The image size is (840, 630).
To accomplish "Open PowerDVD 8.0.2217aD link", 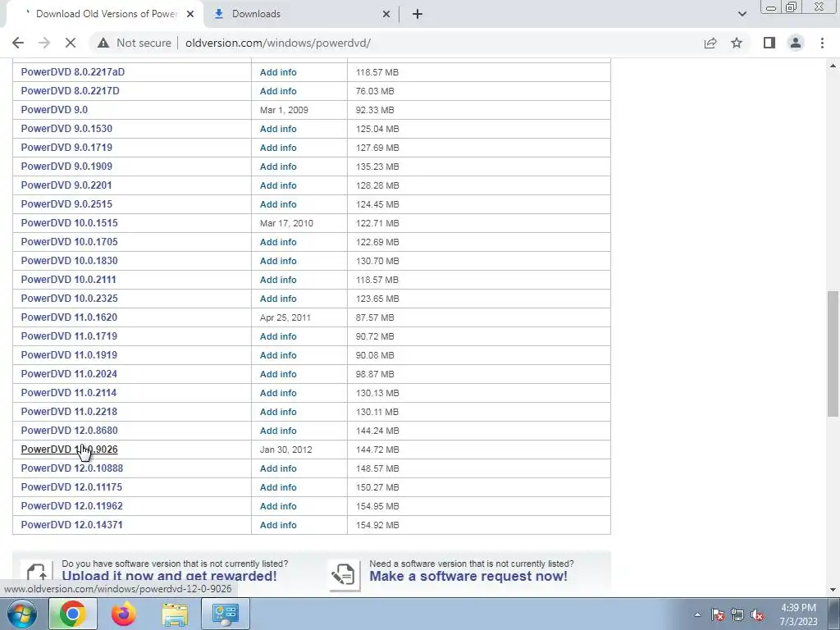I will pos(73,72).
